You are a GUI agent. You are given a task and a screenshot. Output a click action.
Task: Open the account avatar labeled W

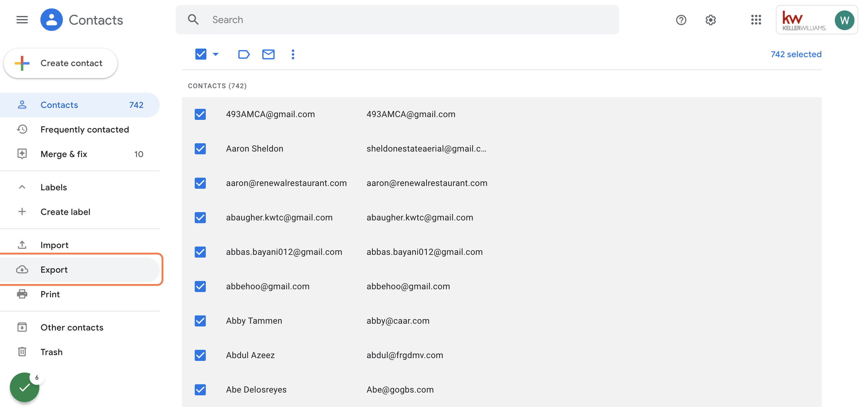844,20
